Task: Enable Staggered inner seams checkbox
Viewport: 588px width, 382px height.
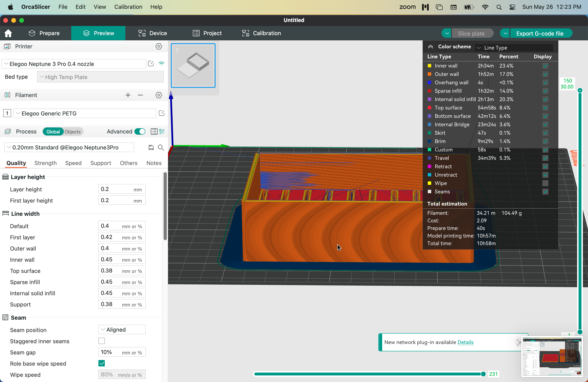Action: (102, 341)
